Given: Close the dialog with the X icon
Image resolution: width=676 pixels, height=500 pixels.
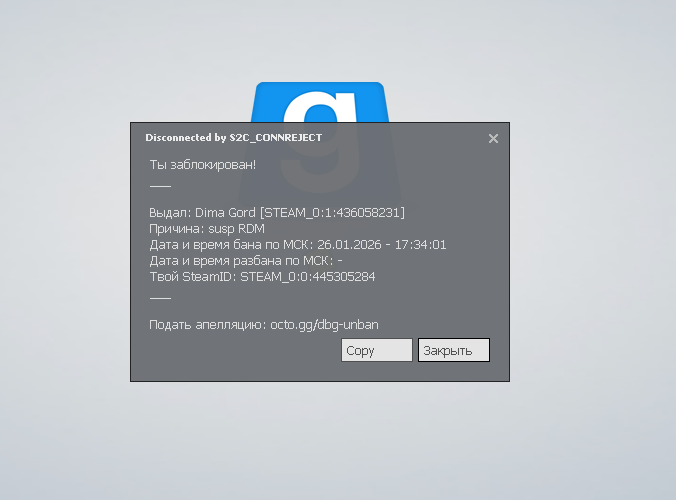Looking at the screenshot, I should (493, 138).
